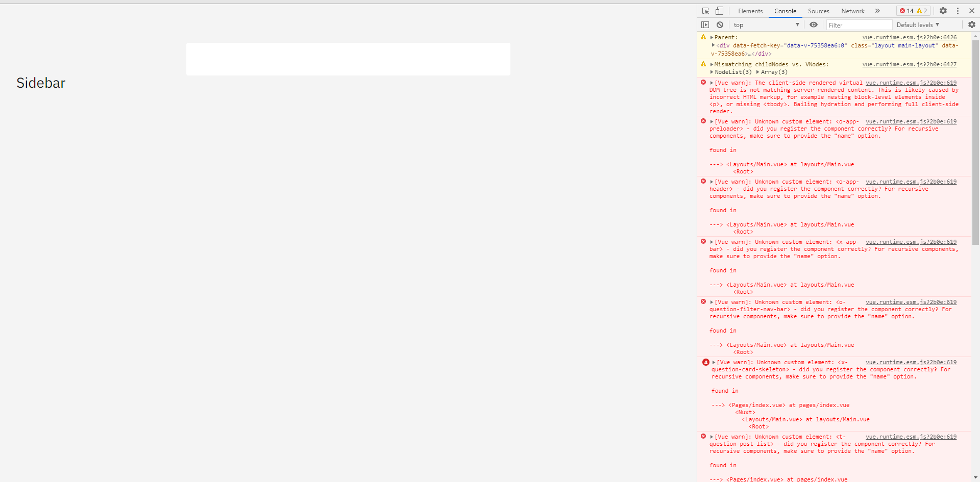The width and height of the screenshot is (980, 482).
Task: Open vue.runtime.esm.js?2b0e:6426 source link
Action: (x=909, y=37)
